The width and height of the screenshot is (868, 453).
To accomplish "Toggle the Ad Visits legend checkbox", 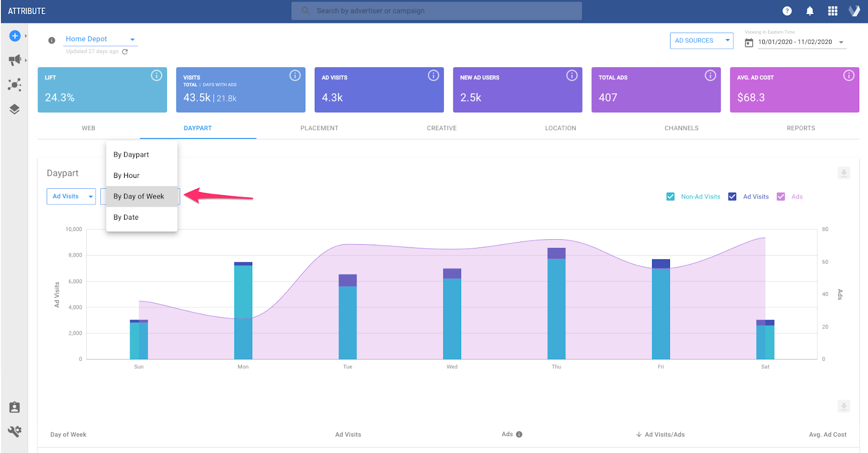I will coord(732,197).
